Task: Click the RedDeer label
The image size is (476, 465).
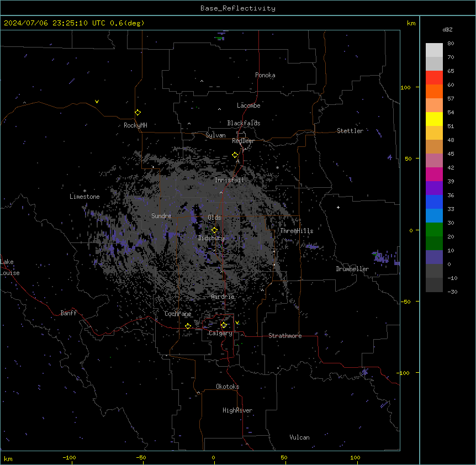Action: pos(243,141)
